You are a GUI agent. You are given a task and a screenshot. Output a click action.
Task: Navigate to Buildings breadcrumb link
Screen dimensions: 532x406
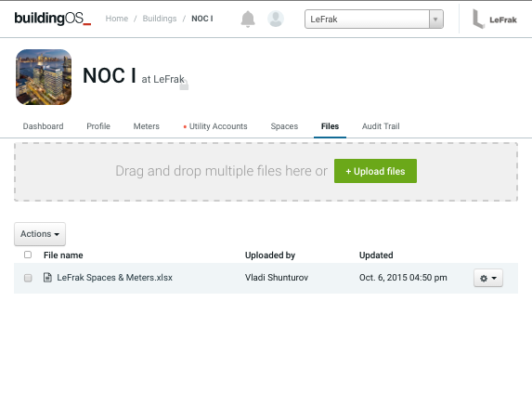160,19
